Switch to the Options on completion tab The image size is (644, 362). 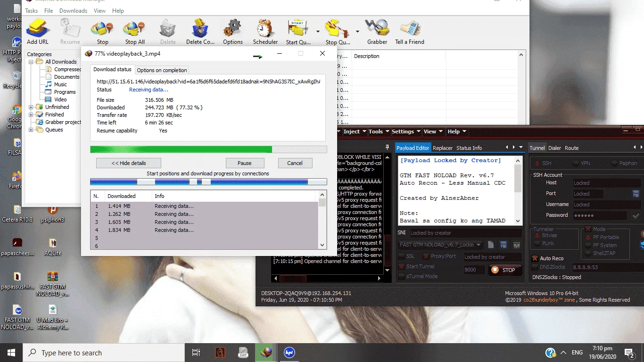tap(162, 70)
